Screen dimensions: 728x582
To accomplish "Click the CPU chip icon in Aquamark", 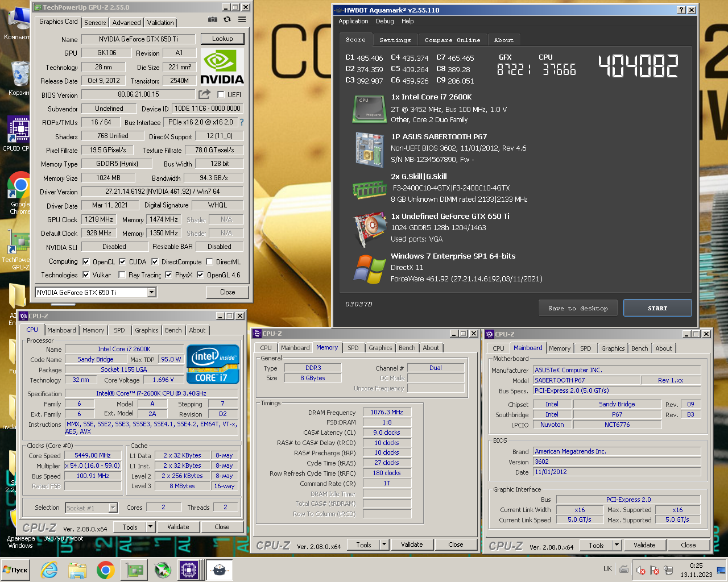I will pos(369,109).
